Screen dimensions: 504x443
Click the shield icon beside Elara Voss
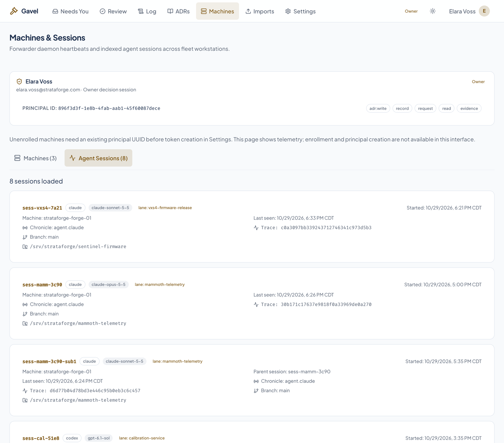point(19,82)
